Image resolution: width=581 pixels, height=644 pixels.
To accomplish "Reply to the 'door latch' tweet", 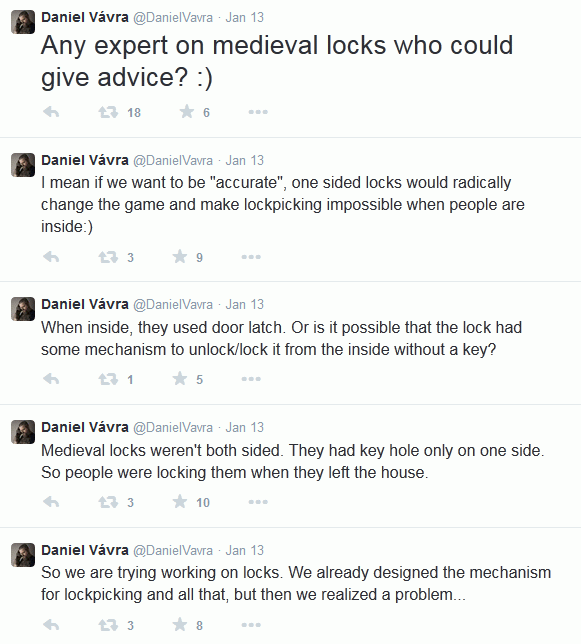I will coord(51,379).
